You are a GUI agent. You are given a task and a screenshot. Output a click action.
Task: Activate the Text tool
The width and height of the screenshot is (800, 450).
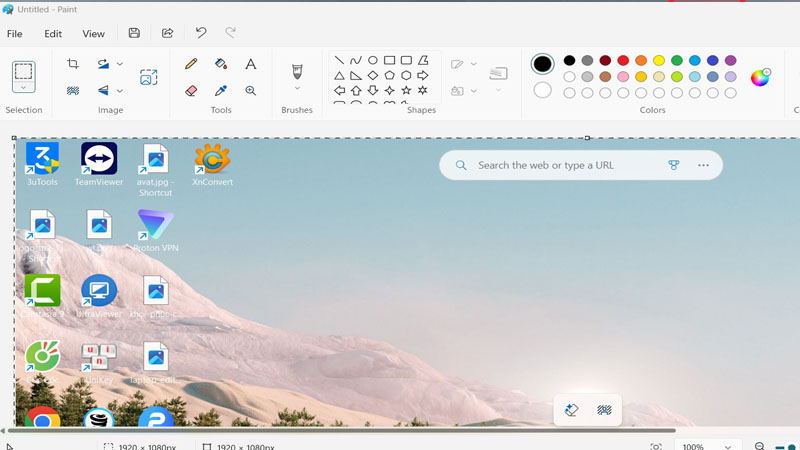(251, 64)
